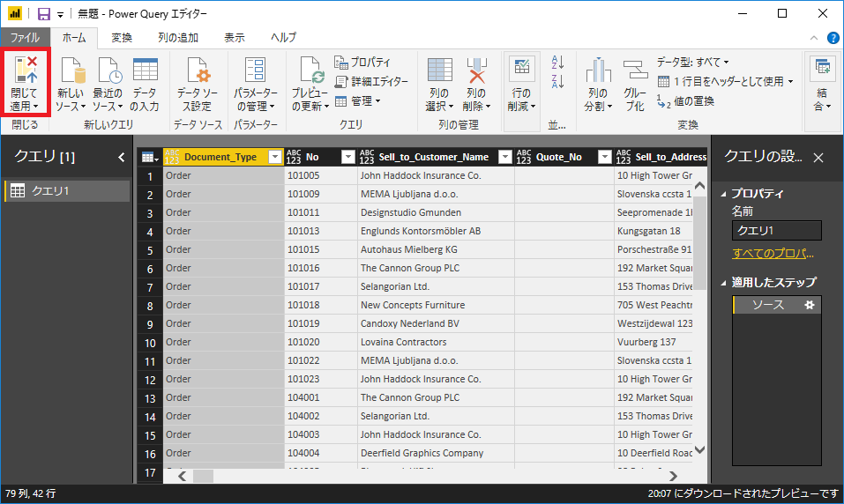This screenshot has width=844, height=504.
Task: Open パラメーターの管理 (Manage Parameters) icon
Action: pyautogui.click(x=255, y=71)
